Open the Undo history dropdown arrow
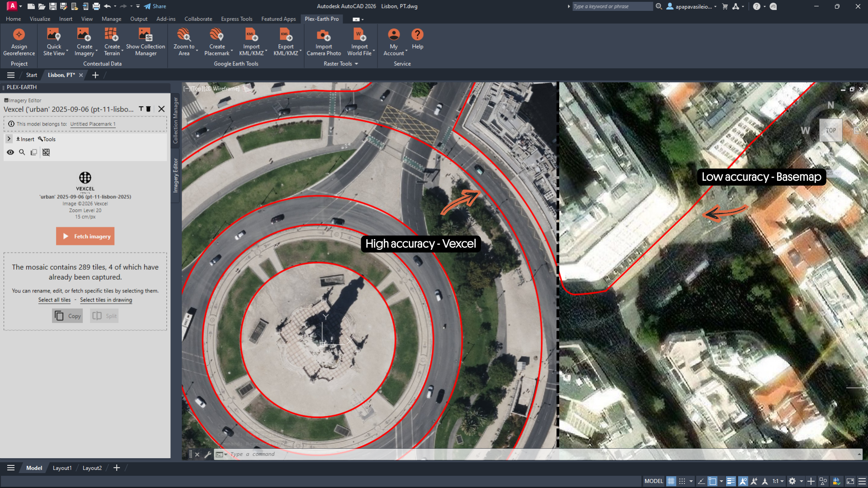Screen dimensions: 868x488 [x=115, y=6]
